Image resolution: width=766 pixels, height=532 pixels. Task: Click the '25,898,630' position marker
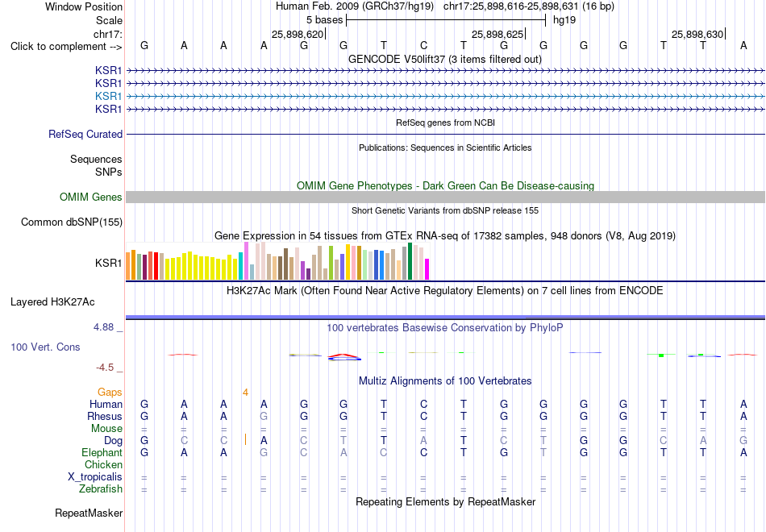pos(697,34)
